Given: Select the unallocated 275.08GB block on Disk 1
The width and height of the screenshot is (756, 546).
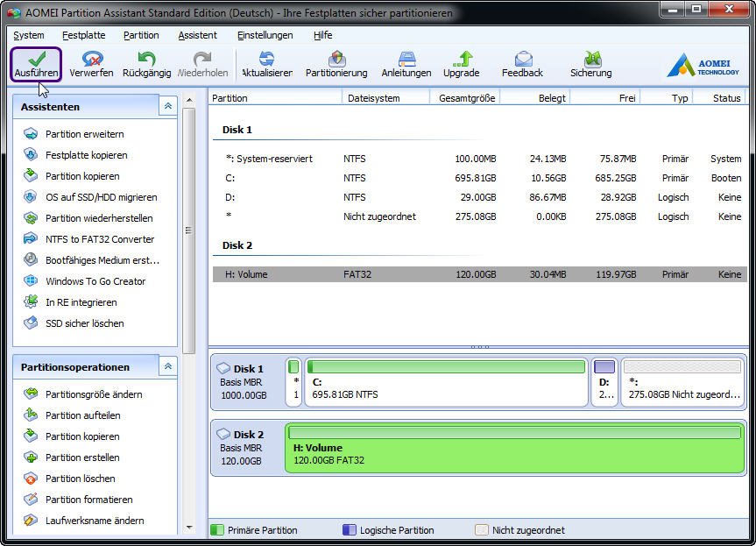Looking at the screenshot, I should coord(682,382).
